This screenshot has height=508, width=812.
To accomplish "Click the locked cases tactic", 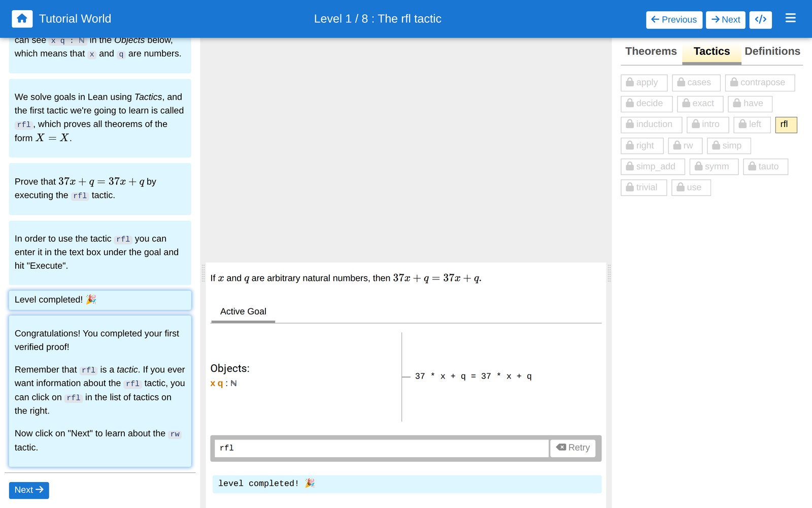I will 696,82.
